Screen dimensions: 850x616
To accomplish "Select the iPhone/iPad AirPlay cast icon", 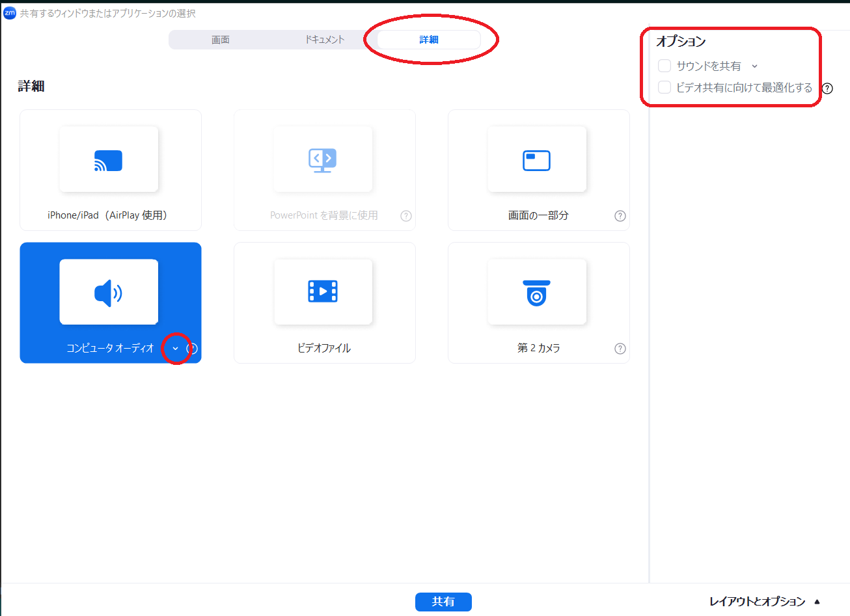I will (x=109, y=160).
